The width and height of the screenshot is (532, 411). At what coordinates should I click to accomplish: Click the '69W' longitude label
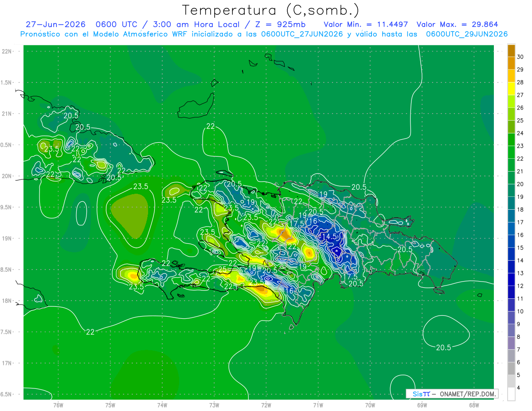pyautogui.click(x=422, y=405)
